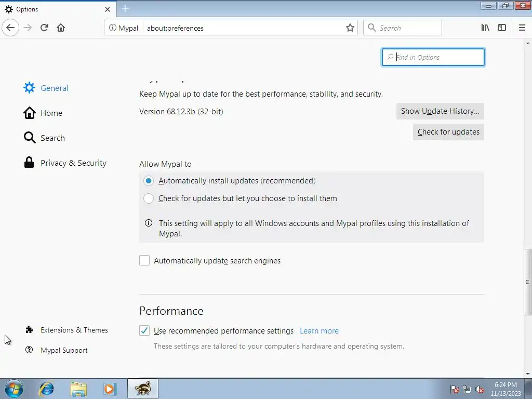Viewport: 532px width, 399px height.
Task: Click the info icon in update notice
Action: point(148,223)
